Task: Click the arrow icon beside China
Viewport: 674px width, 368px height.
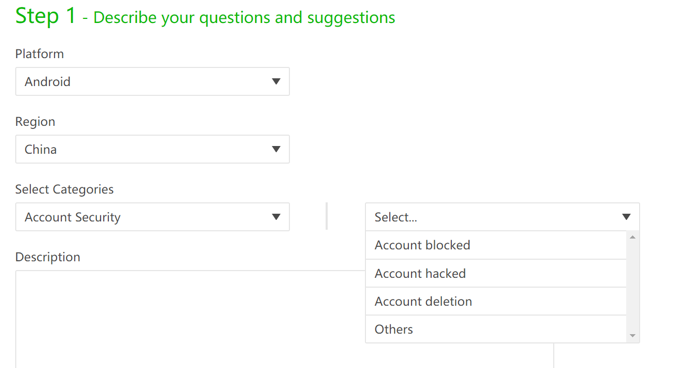Action: (x=276, y=149)
